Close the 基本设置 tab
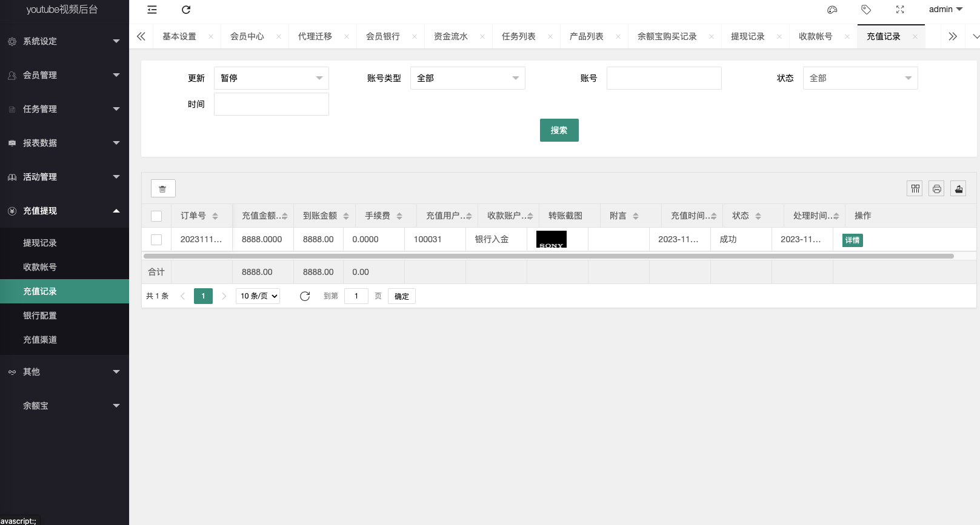 [x=211, y=36]
